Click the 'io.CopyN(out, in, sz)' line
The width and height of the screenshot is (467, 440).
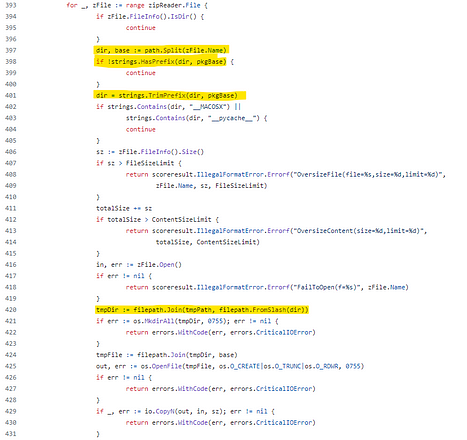tap(185, 411)
